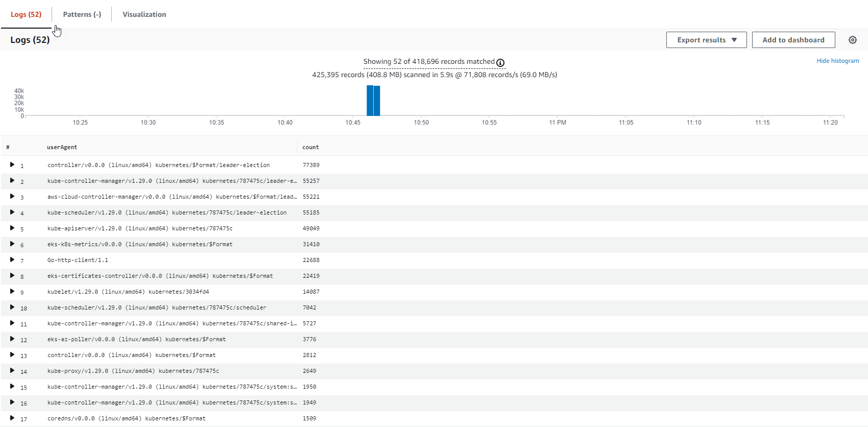
Task: Click the userAgent column header
Action: coord(62,147)
